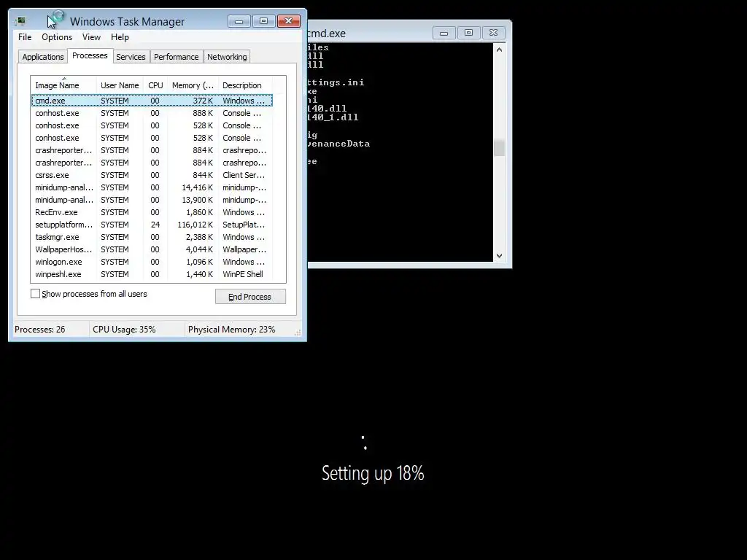Click the cmd.exe window title text
This screenshot has height=560, width=747.
[x=327, y=34]
